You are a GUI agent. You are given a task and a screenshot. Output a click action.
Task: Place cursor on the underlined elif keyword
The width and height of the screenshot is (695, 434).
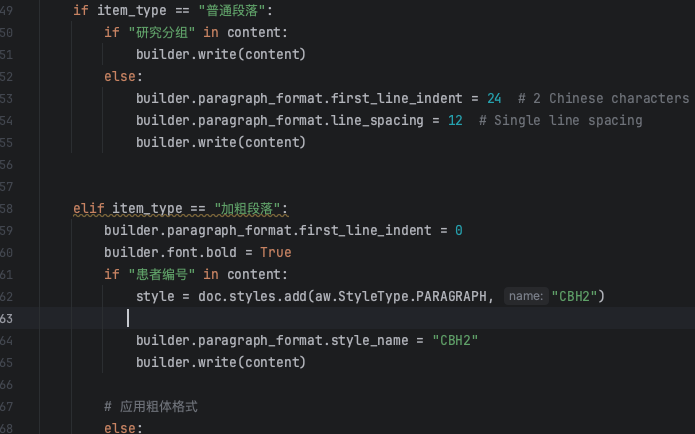click(89, 208)
